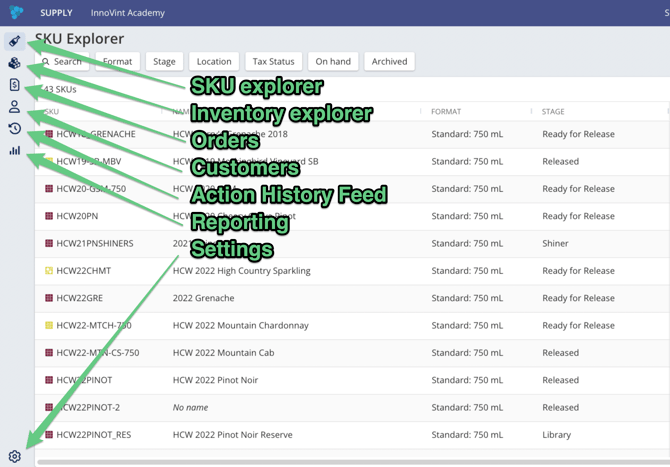The width and height of the screenshot is (670, 467).
Task: Sort by FORMAT column header
Action: (446, 112)
